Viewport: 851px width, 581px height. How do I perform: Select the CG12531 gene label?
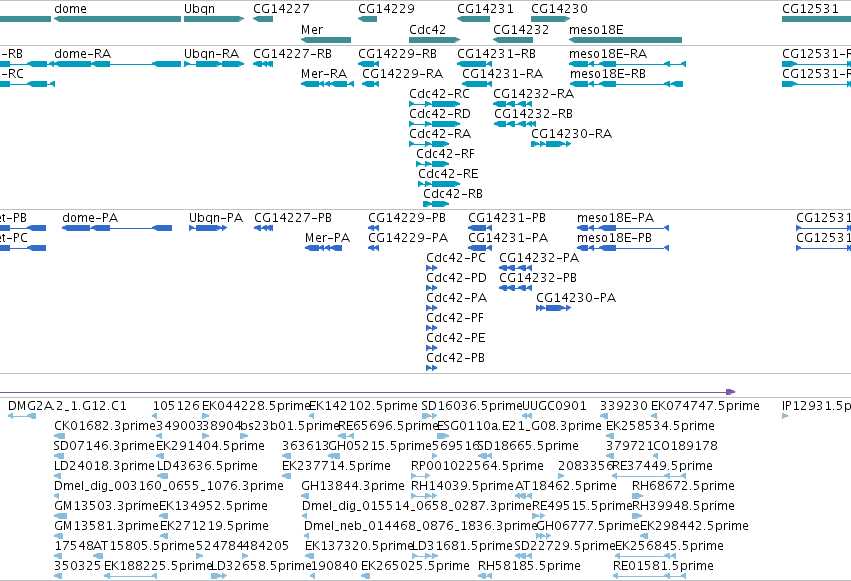click(x=810, y=9)
